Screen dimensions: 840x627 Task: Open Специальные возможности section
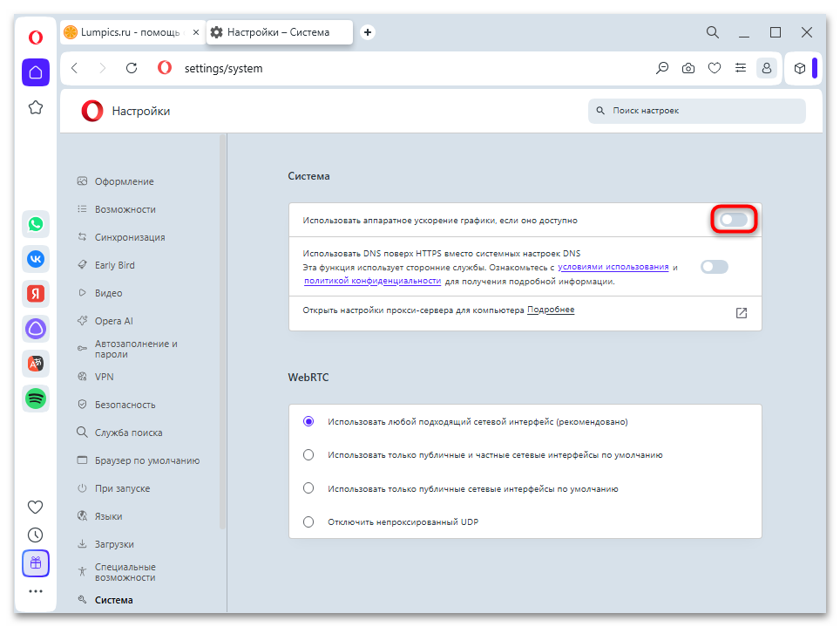(125, 572)
